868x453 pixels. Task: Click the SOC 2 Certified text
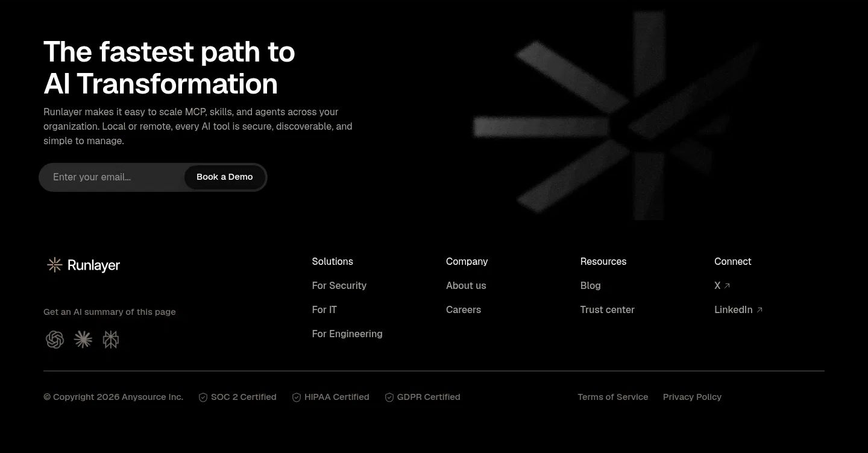[x=244, y=397]
